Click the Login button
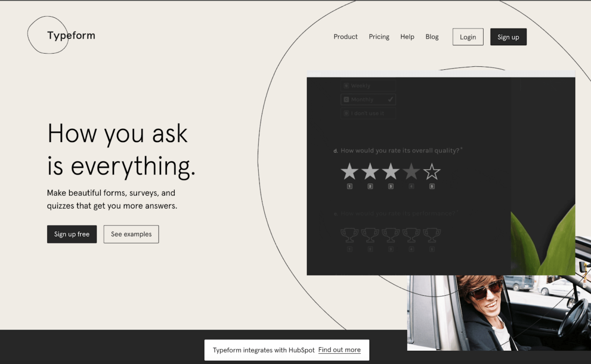This screenshot has height=364, width=591. [468, 37]
